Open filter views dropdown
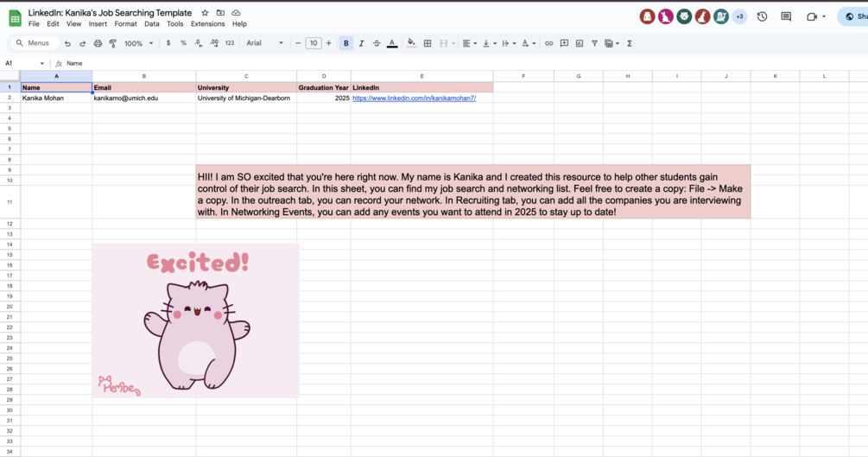The width and height of the screenshot is (868, 457). (611, 43)
